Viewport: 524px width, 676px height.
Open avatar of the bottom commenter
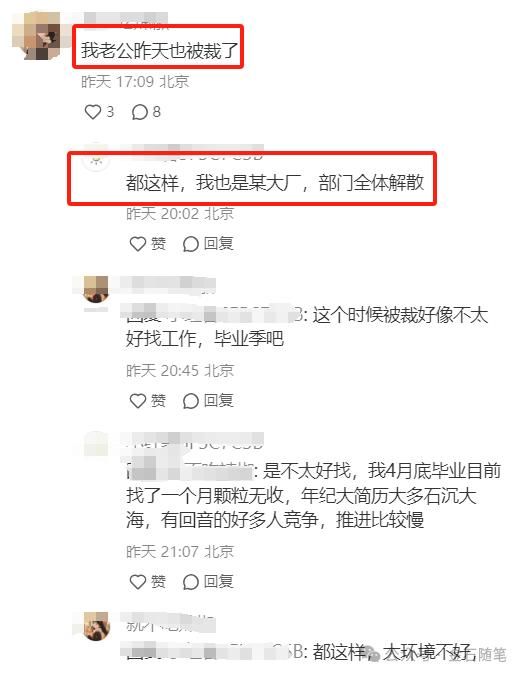coord(96,626)
